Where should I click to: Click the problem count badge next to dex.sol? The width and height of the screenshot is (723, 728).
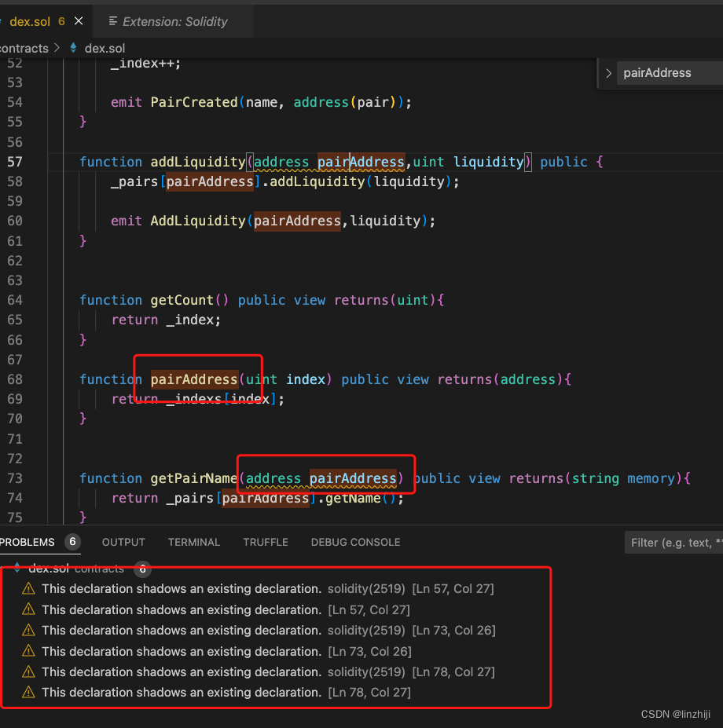(142, 569)
